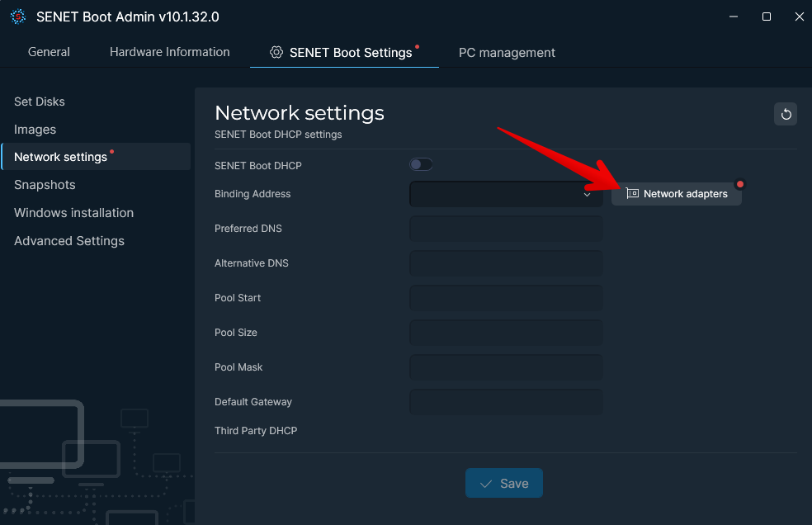Click the Preferred DNS input field
This screenshot has width=812, height=525.
pyautogui.click(x=505, y=228)
